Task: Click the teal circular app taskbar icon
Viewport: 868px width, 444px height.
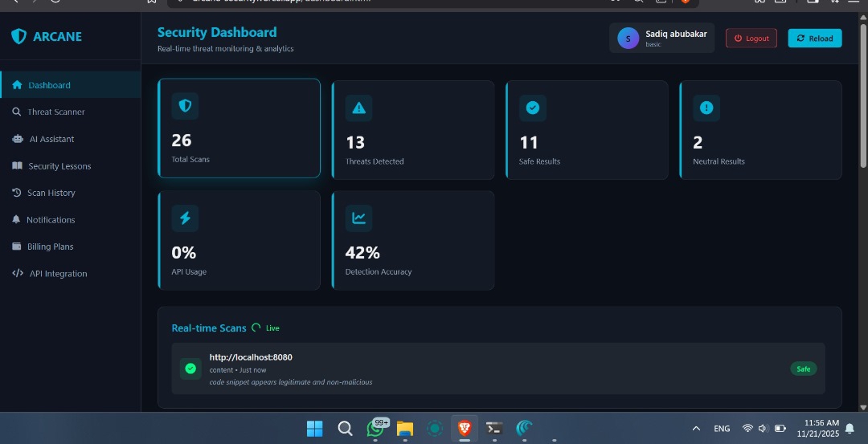Action: 435,429
